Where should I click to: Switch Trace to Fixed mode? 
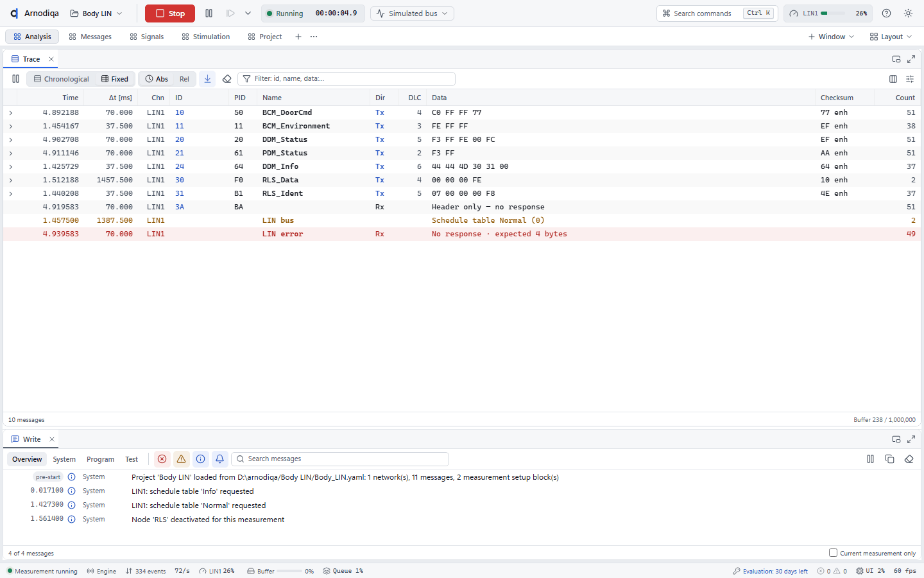pyautogui.click(x=115, y=79)
